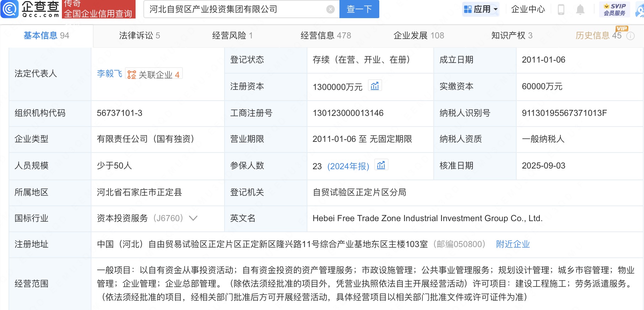The height and width of the screenshot is (310, 644).
Task: Open legal representative 李毅飞 link
Action: pos(109,74)
